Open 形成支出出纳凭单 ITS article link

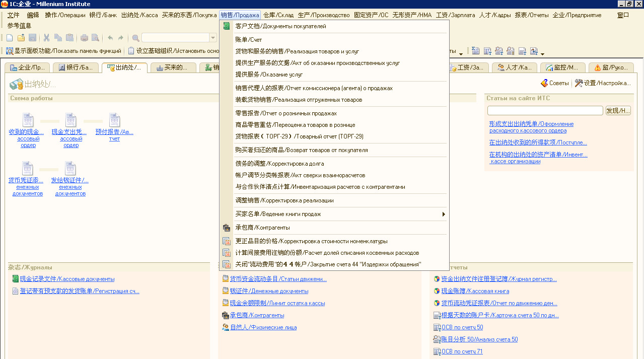[531, 127]
